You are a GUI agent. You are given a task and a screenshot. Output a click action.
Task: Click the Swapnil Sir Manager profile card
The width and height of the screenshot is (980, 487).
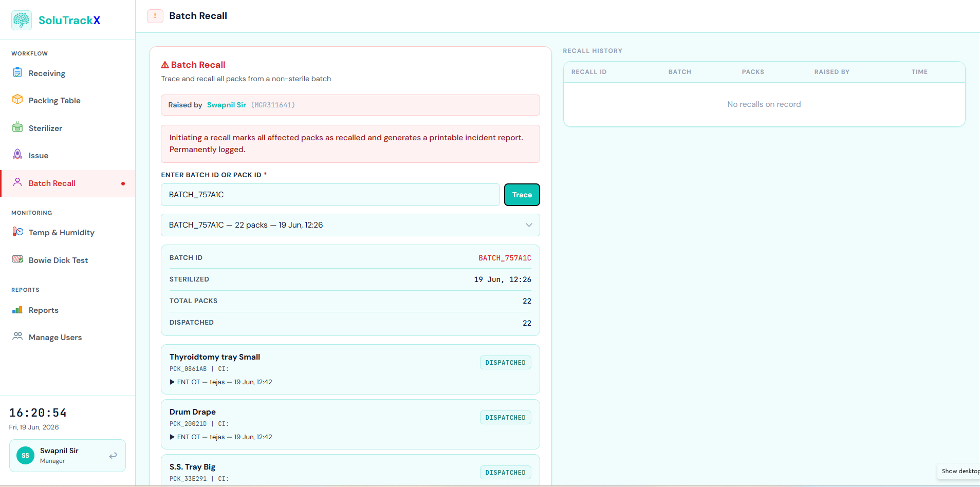click(x=67, y=456)
